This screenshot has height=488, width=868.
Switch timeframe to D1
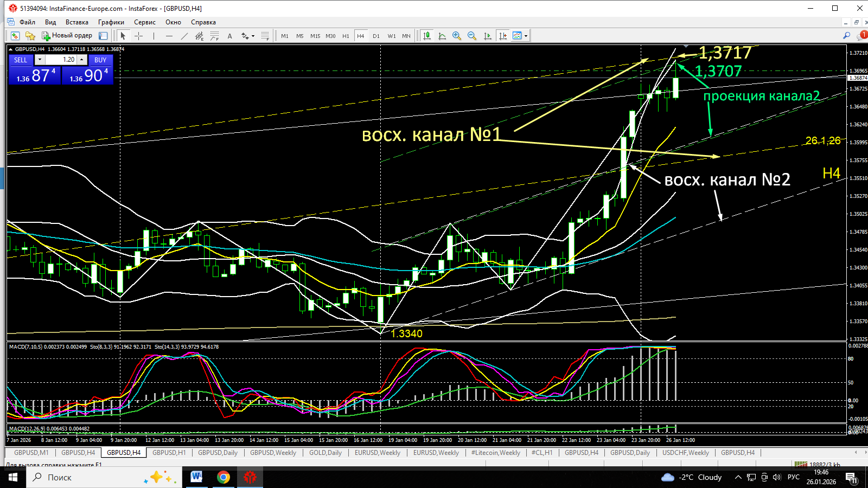(x=376, y=36)
